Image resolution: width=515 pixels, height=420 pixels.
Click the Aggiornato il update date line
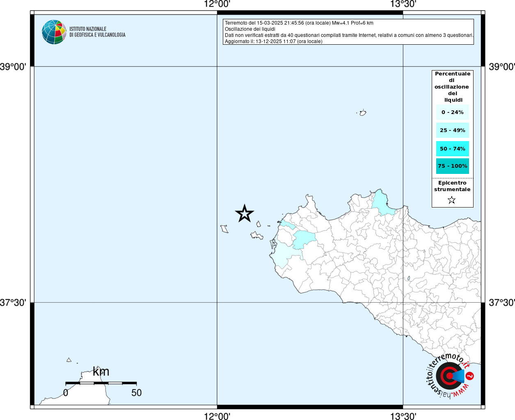[273, 41]
